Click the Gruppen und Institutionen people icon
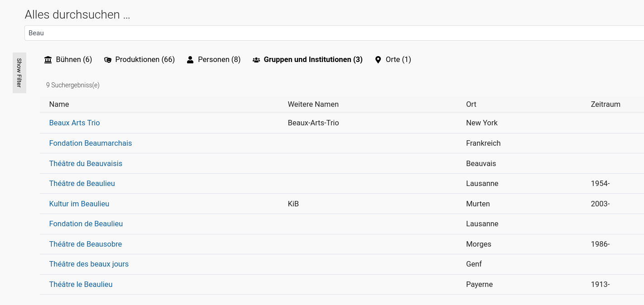Image resolution: width=644 pixels, height=305 pixels. click(x=256, y=60)
